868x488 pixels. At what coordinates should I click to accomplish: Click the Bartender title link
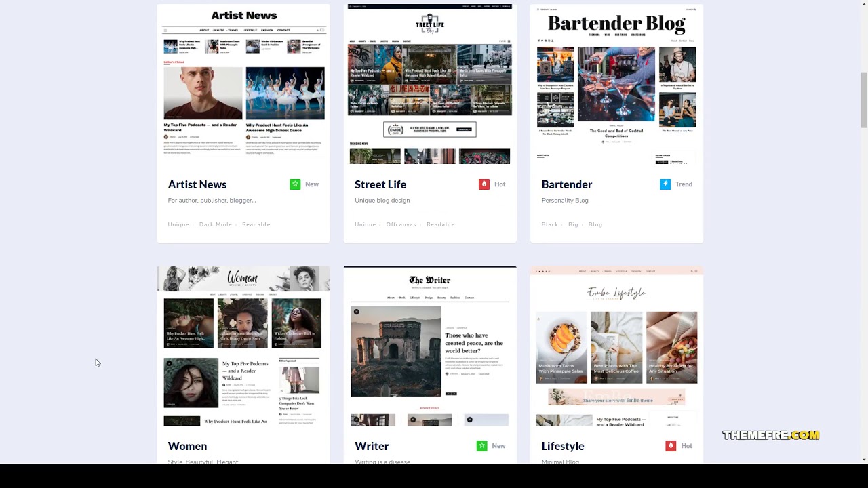coord(567,184)
